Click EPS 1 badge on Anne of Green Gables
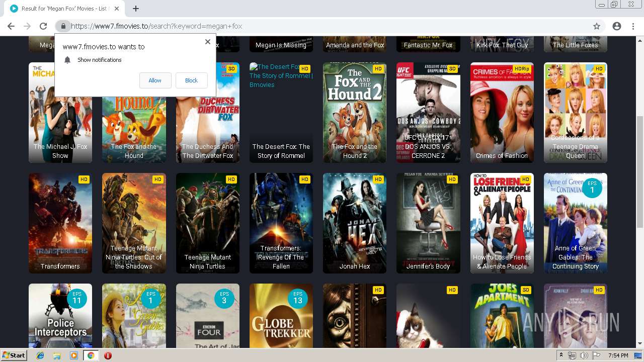 coord(592,188)
